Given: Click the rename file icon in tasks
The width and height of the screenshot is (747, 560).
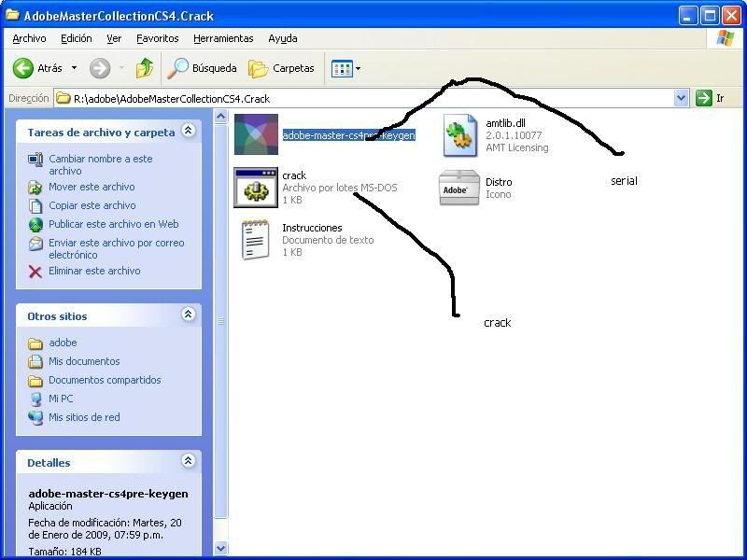Looking at the screenshot, I should coord(35,160).
